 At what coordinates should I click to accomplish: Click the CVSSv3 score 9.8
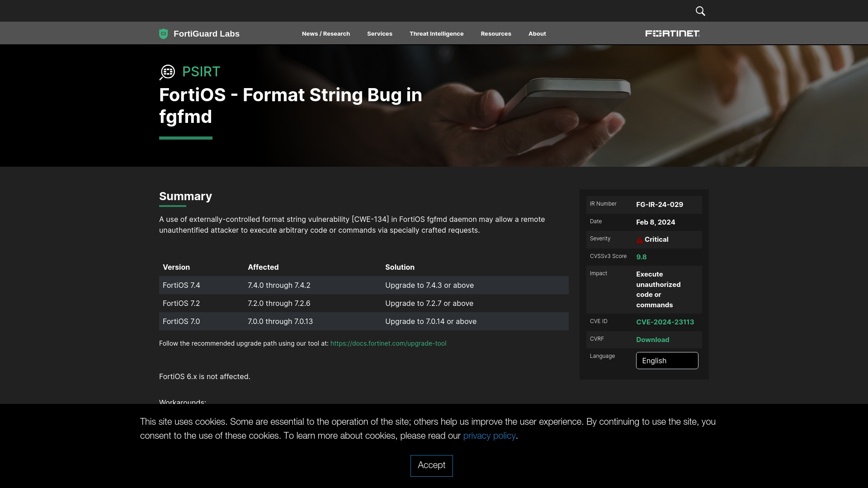coord(642,257)
